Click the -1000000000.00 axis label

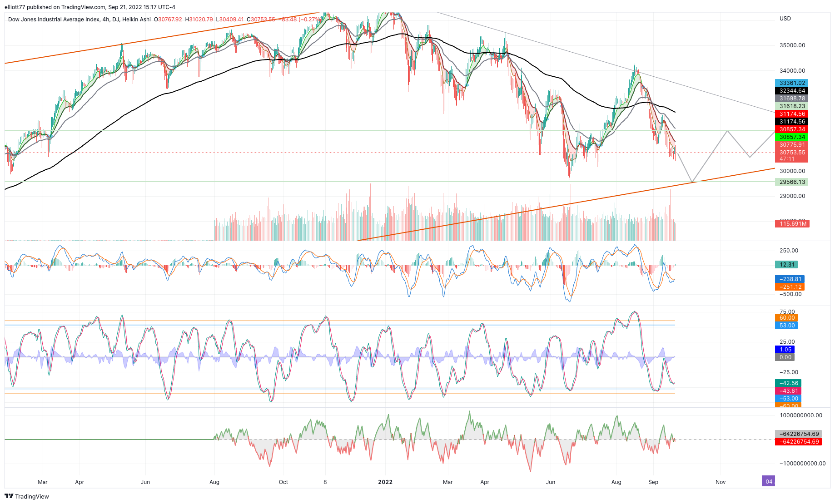pyautogui.click(x=802, y=464)
